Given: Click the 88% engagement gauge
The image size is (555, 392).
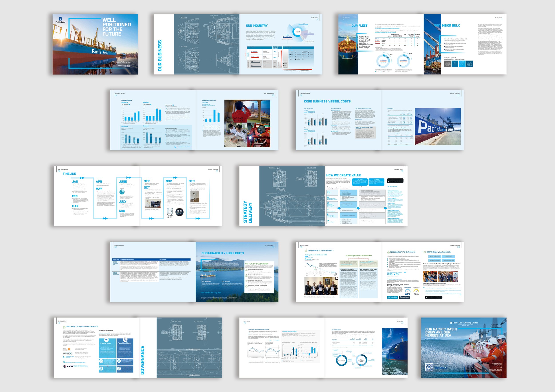Looking at the screenshot, I should pos(416,292).
